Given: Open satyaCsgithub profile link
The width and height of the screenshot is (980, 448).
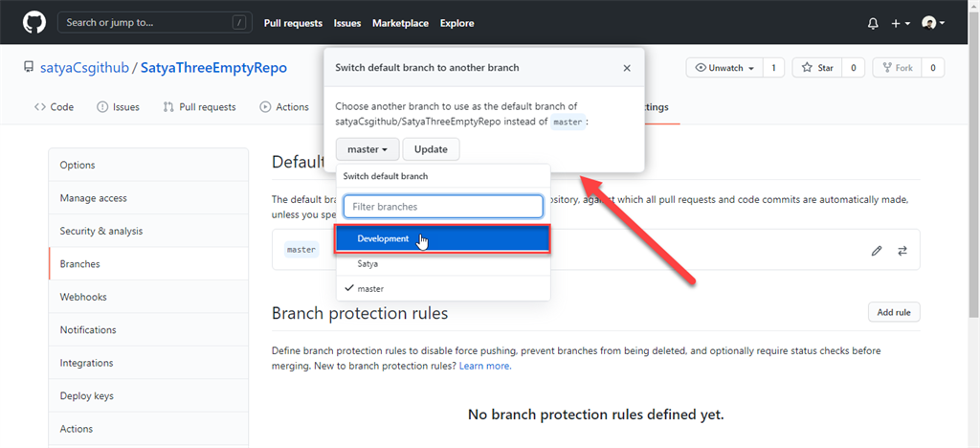Looking at the screenshot, I should (x=84, y=67).
